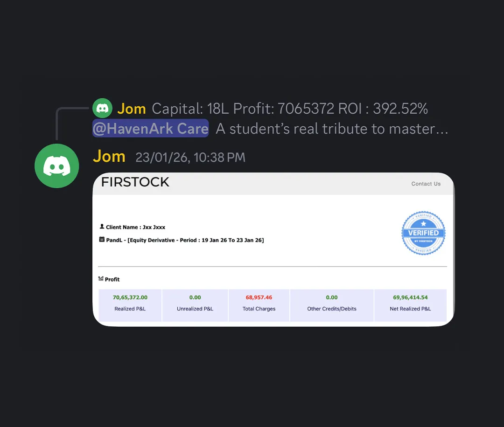Screen dimensions: 504x427
Task: Click the Jom username in message header
Action: (109, 157)
